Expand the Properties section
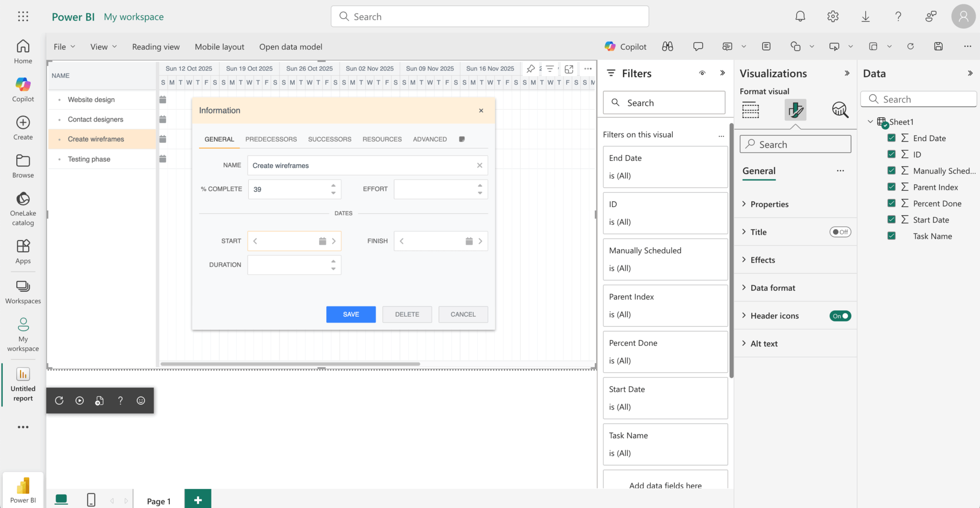This screenshot has height=508, width=980. click(x=769, y=204)
